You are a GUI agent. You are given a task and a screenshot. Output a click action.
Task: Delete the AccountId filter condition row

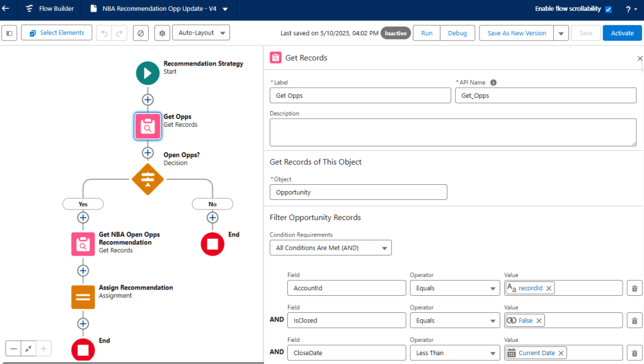(635, 288)
